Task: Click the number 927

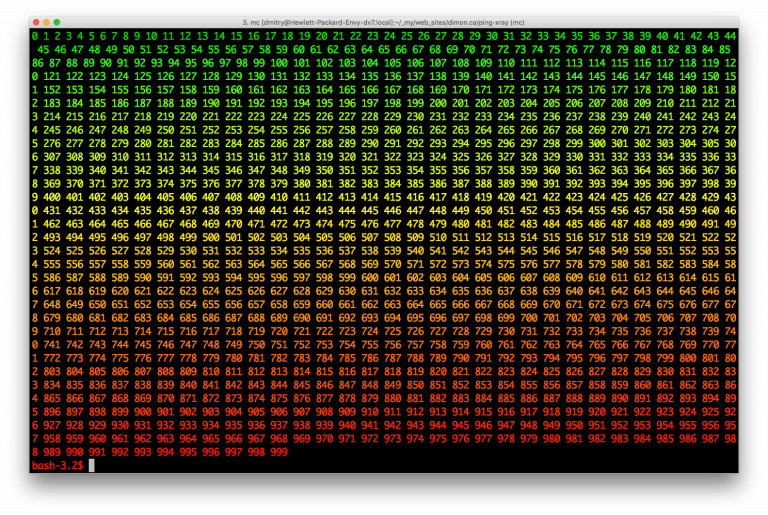Action: tap(51, 425)
